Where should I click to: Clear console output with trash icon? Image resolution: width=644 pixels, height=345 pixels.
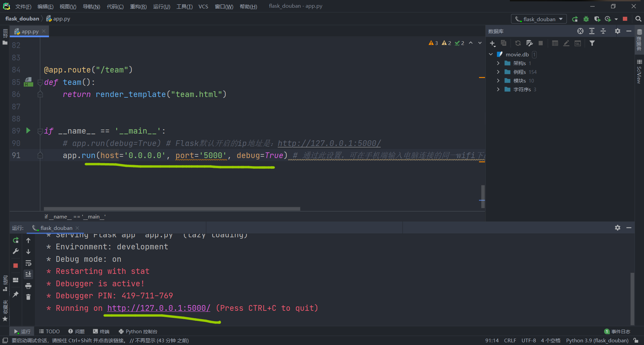(x=28, y=297)
